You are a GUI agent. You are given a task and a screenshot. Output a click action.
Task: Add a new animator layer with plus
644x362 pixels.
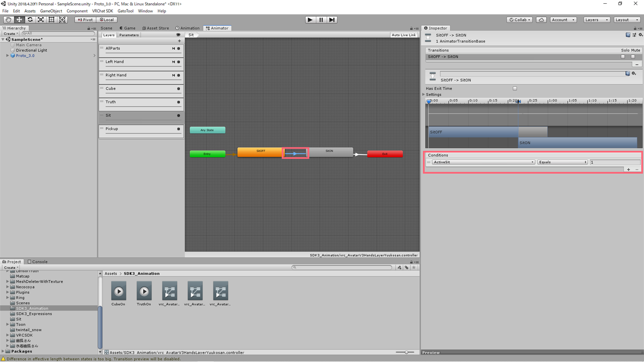179,41
